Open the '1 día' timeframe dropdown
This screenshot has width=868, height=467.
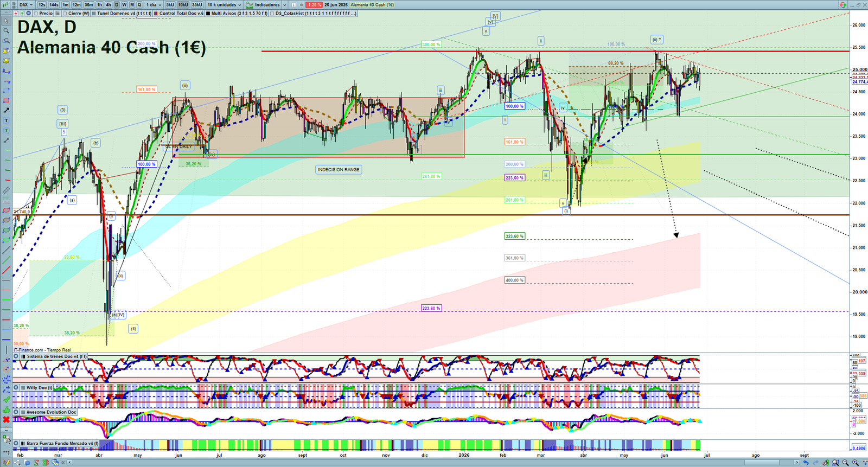[x=154, y=5]
